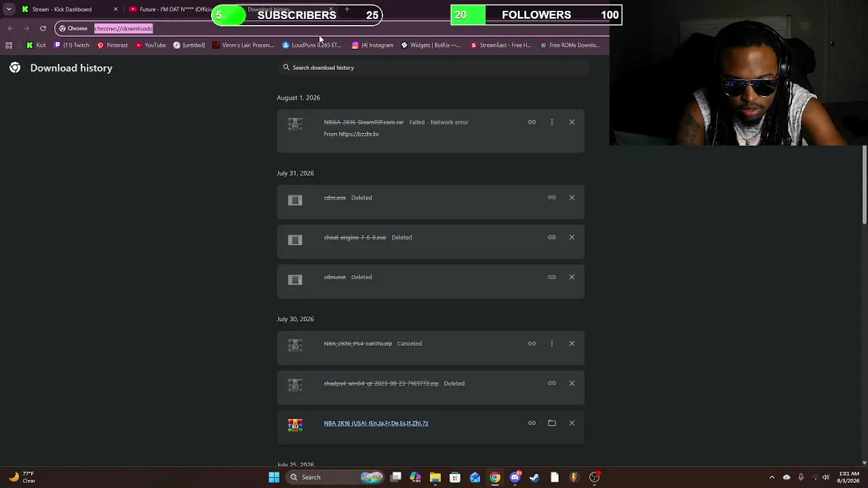Open the clock showing 1:01 AM
The image size is (868, 488).
848,477
